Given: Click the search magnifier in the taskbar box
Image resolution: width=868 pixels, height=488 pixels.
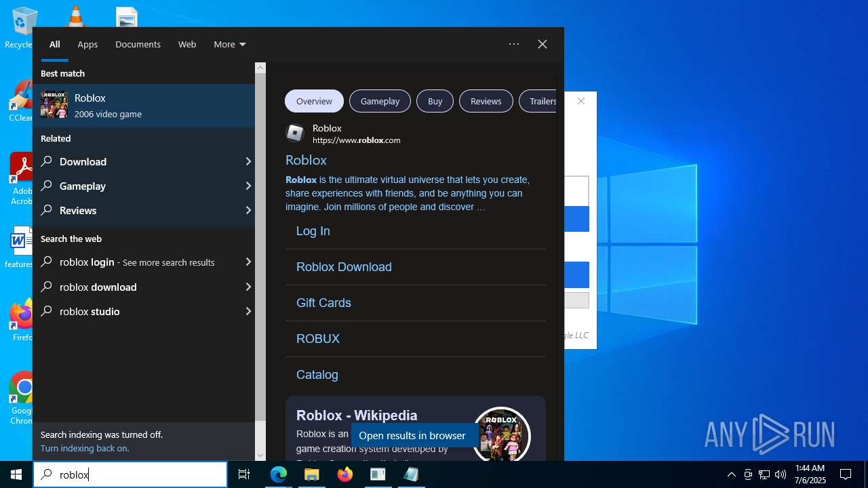Looking at the screenshot, I should click(46, 474).
